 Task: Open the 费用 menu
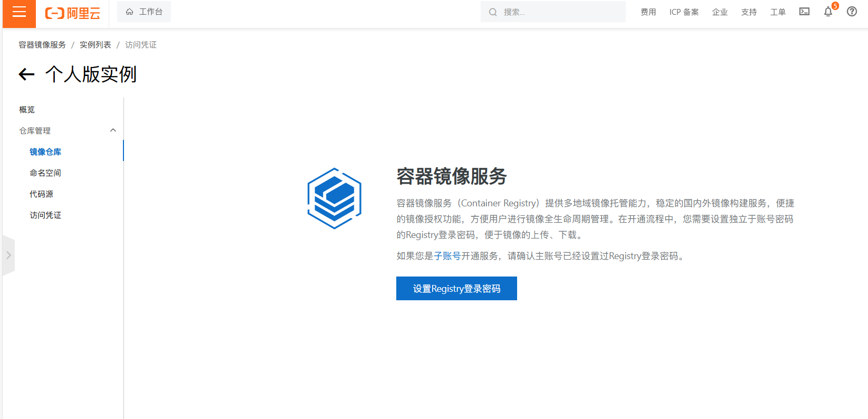click(x=648, y=12)
